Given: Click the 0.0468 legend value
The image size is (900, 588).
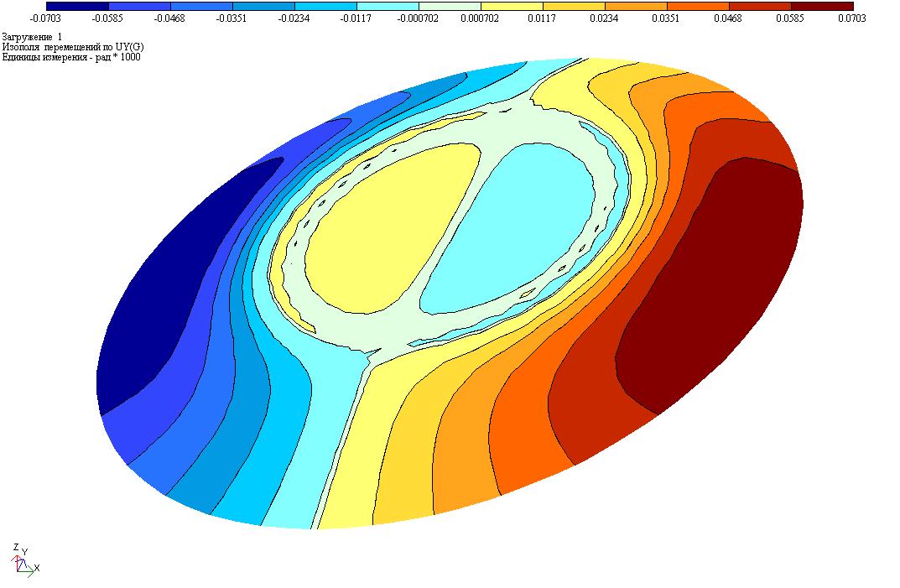Looking at the screenshot, I should [728, 18].
